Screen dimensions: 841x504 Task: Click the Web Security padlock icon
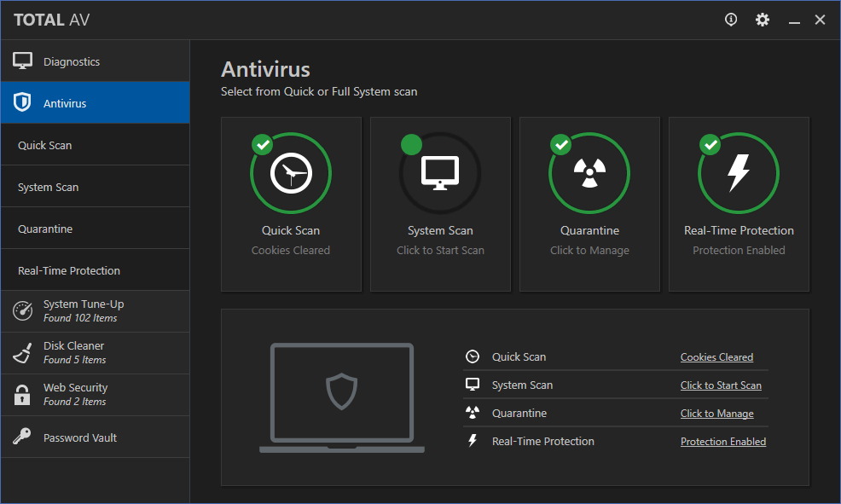pyautogui.click(x=22, y=395)
